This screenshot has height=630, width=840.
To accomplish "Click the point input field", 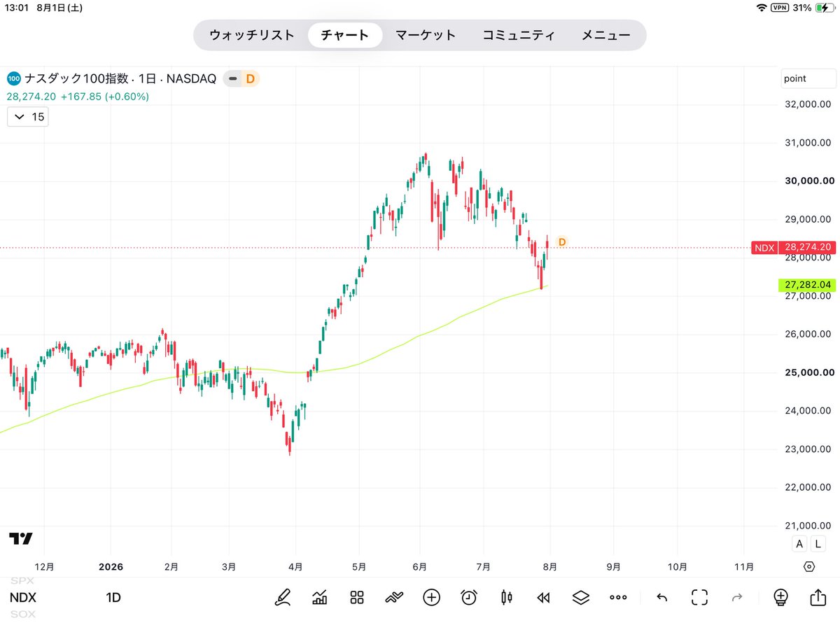I will point(808,78).
